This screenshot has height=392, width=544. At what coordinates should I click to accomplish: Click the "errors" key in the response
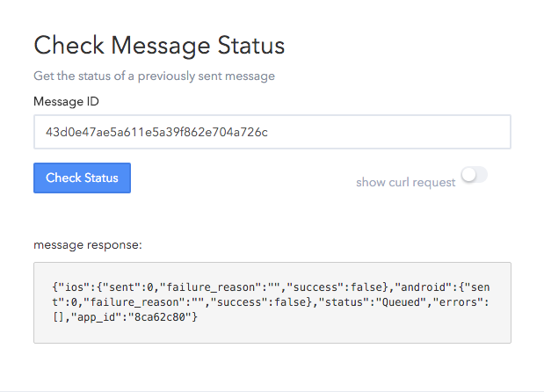click(458, 302)
